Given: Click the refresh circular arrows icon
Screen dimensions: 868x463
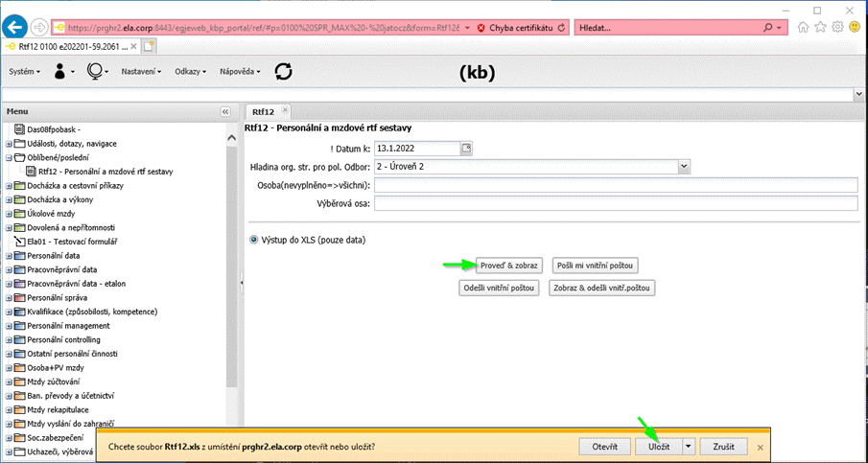Looking at the screenshot, I should (283, 71).
